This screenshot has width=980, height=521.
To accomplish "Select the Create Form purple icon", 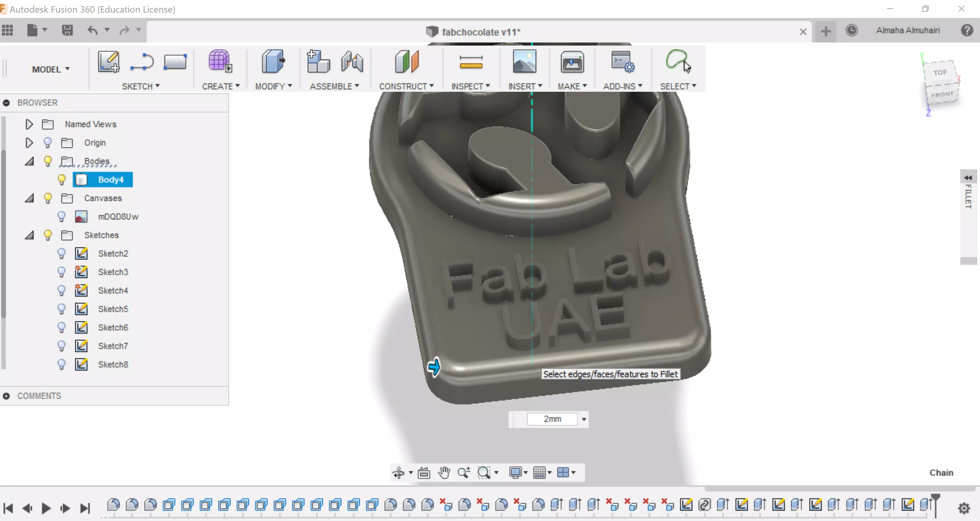I will coord(220,62).
